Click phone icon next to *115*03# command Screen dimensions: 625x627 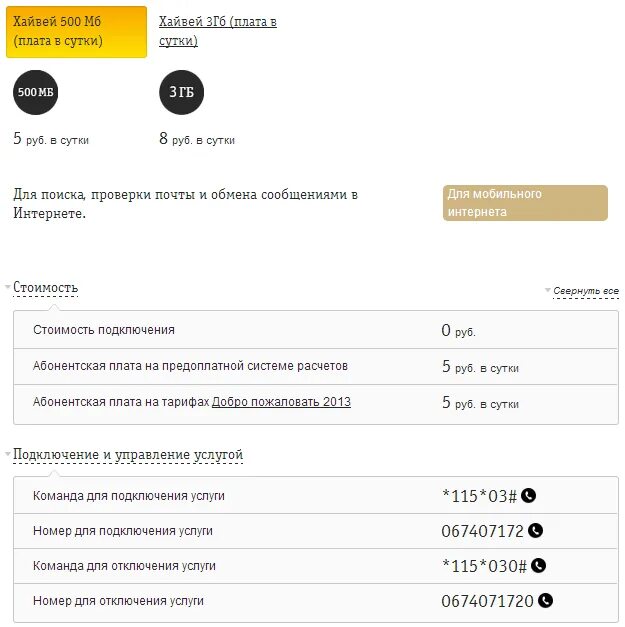529,496
